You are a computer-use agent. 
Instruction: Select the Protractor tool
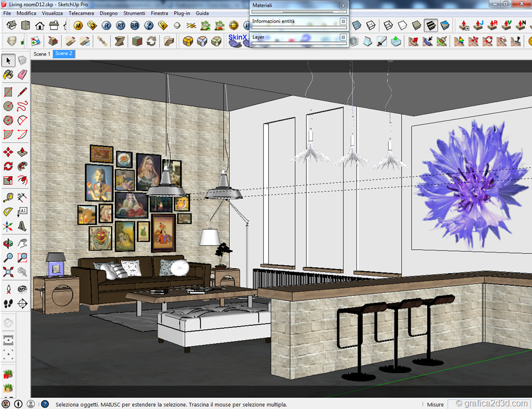(9, 212)
